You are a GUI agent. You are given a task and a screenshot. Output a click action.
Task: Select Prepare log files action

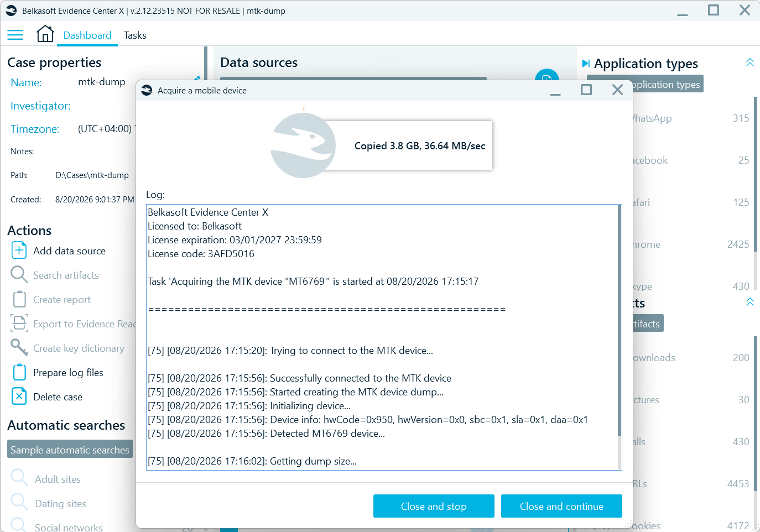click(x=68, y=372)
